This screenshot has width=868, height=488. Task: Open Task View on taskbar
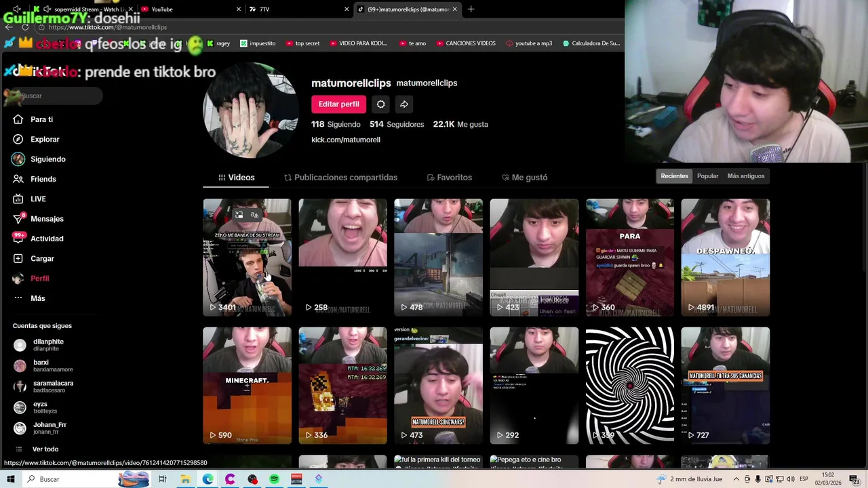coord(163,479)
